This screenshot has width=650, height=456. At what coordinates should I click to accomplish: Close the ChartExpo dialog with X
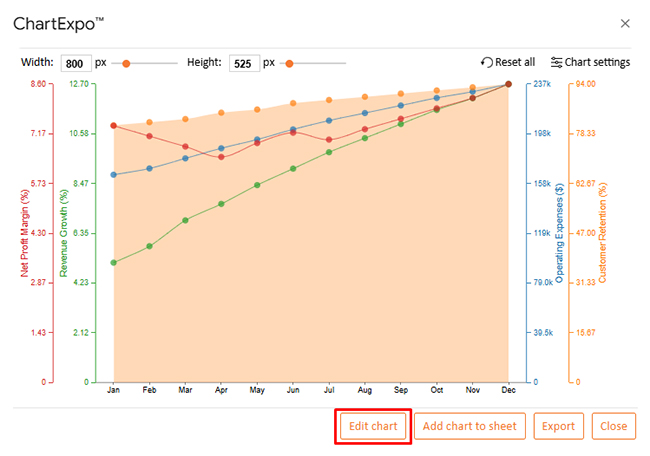pyautogui.click(x=625, y=23)
